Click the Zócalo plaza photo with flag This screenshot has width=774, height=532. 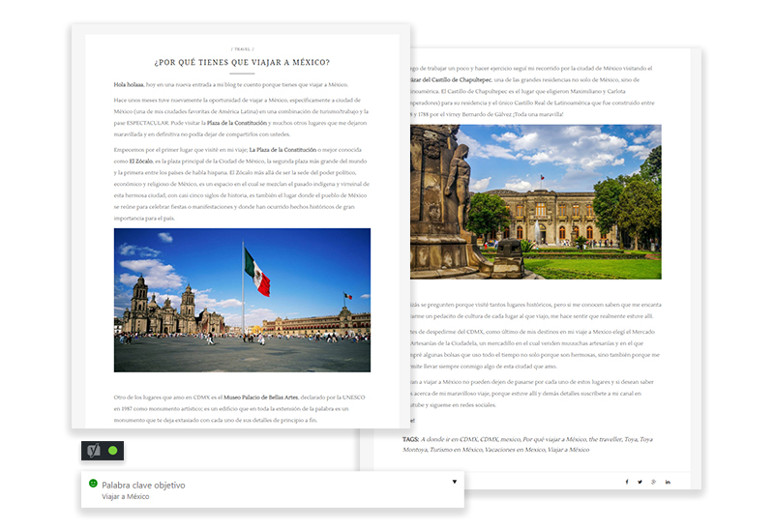point(242,300)
